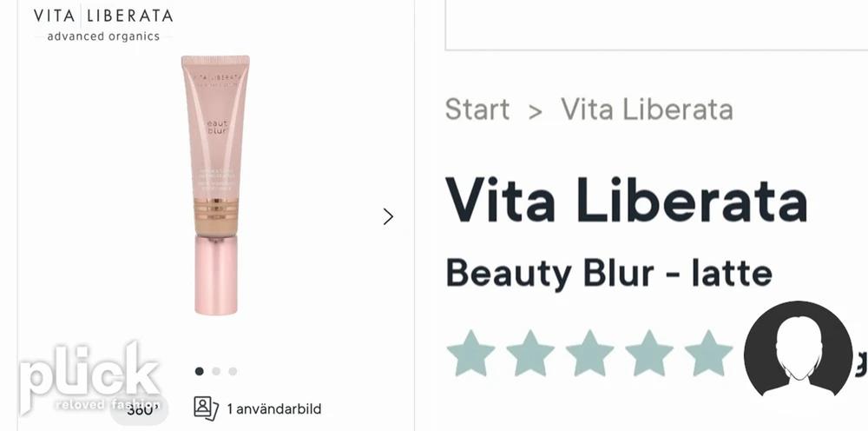Click the Beauty Blur tube product image
The height and width of the screenshot is (431, 868).
tap(215, 184)
